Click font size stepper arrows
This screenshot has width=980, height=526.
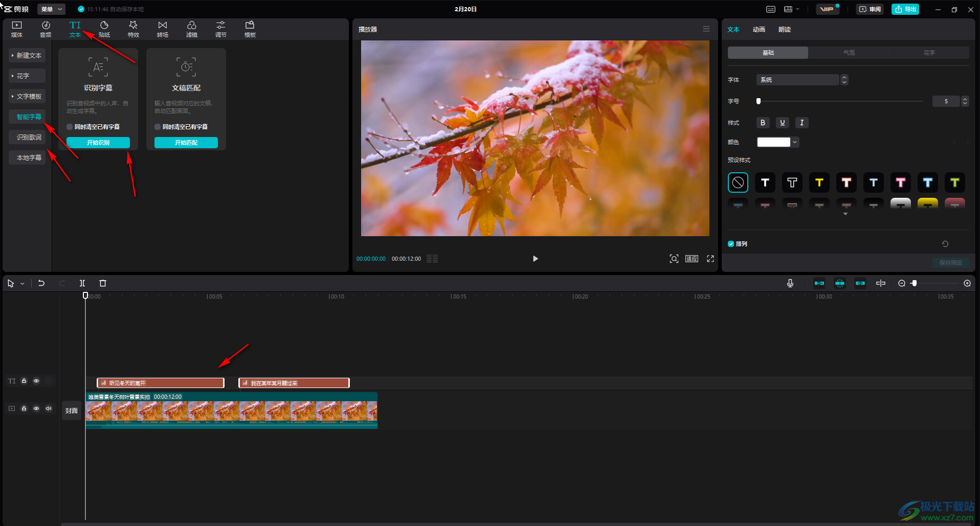click(x=965, y=101)
